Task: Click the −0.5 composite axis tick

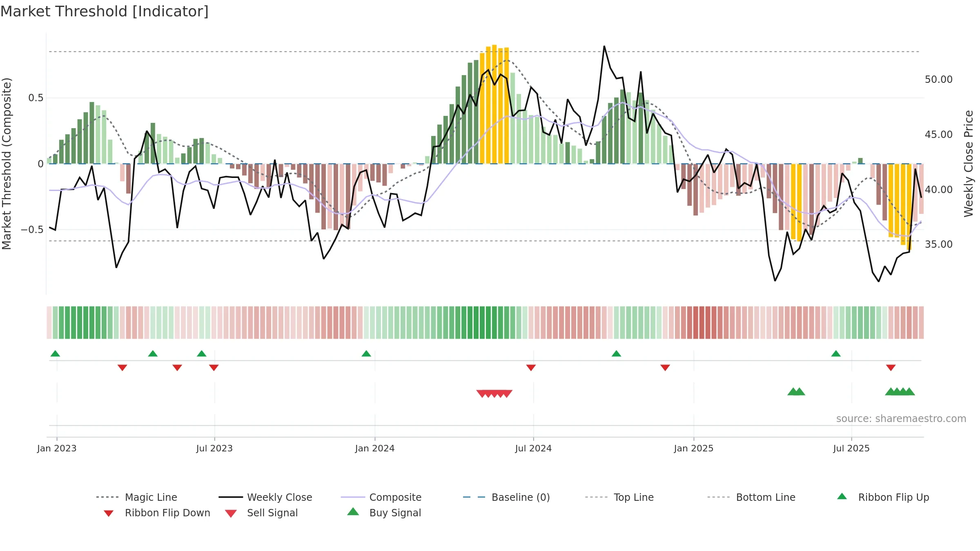Action: point(32,229)
